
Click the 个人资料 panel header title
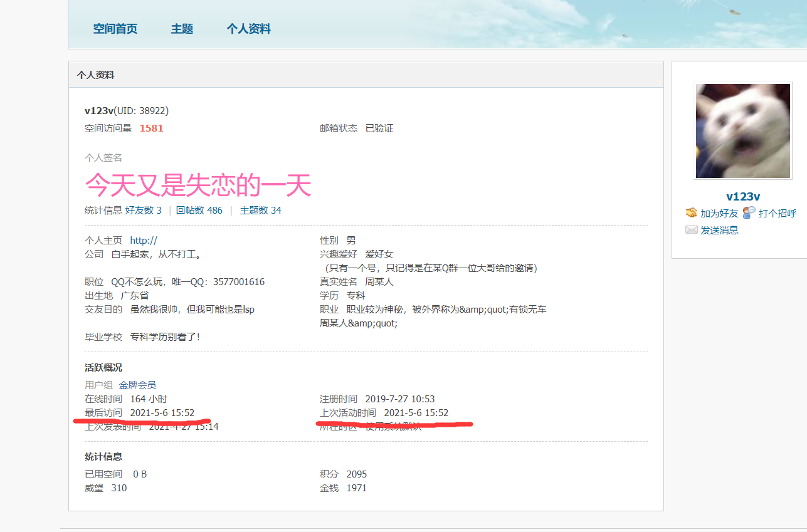click(x=95, y=75)
